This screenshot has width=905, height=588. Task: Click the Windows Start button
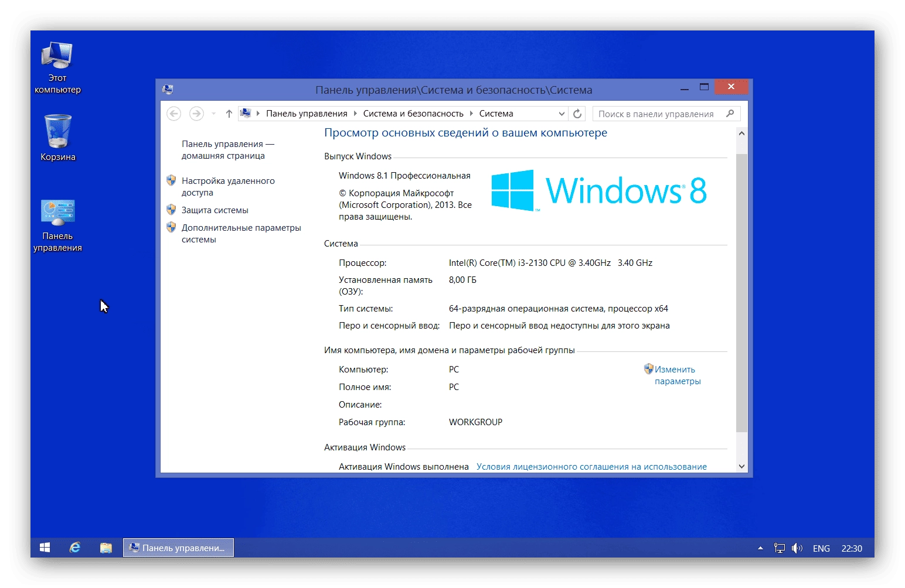tap(45, 548)
